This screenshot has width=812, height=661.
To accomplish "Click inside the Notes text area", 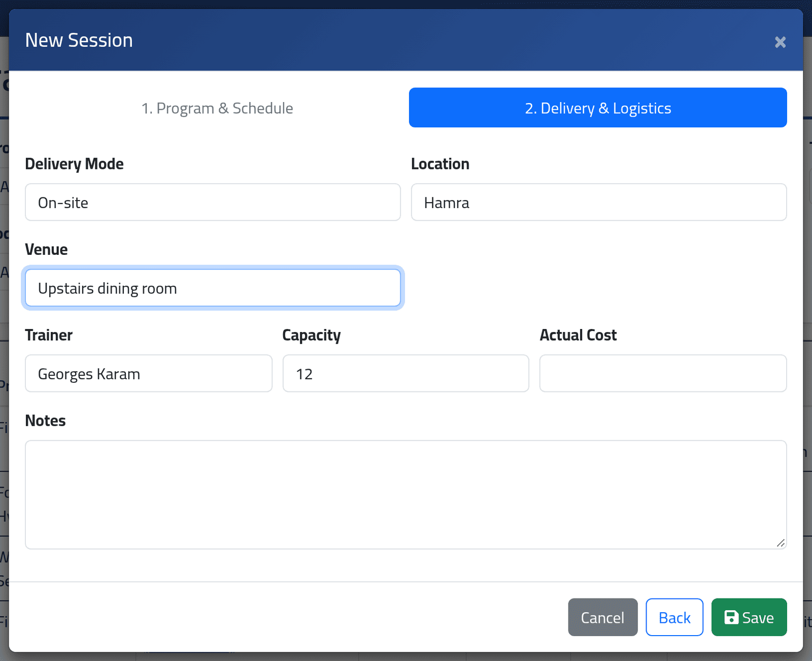I will [406, 494].
